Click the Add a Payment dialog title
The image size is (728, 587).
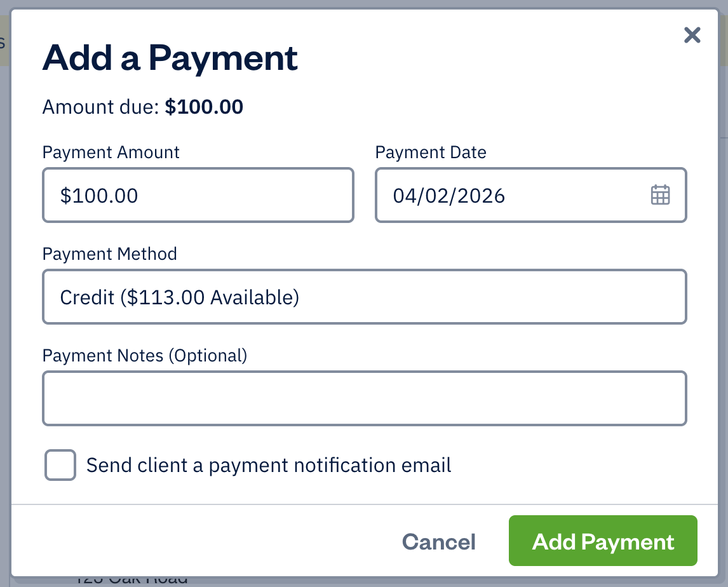pos(170,58)
